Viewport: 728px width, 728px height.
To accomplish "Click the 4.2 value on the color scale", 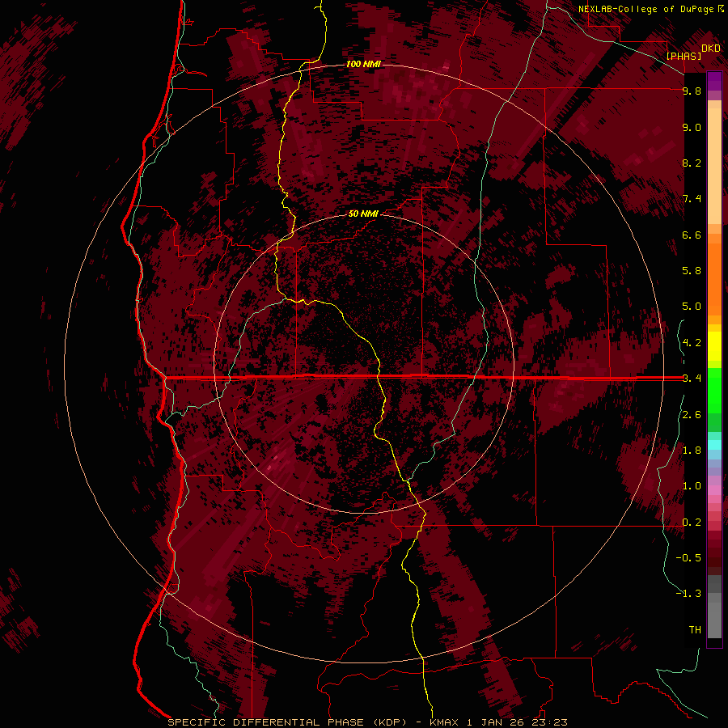I will [692, 343].
